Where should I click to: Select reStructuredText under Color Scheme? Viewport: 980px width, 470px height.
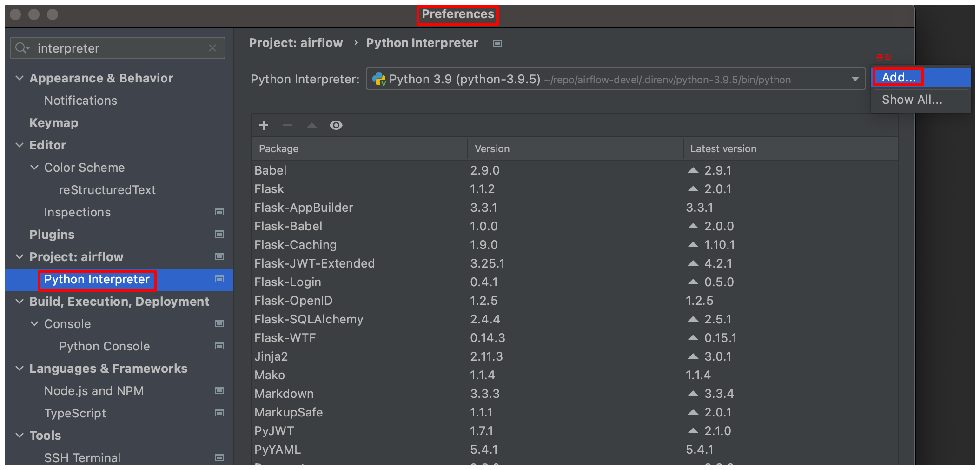(x=107, y=190)
